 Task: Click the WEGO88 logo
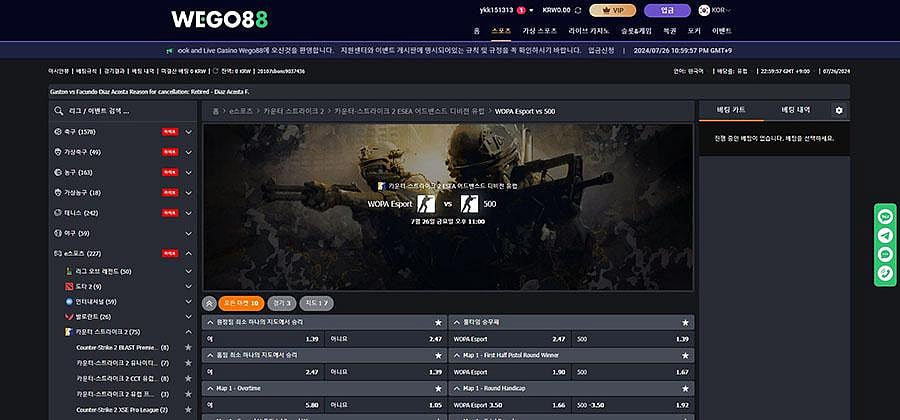219,19
